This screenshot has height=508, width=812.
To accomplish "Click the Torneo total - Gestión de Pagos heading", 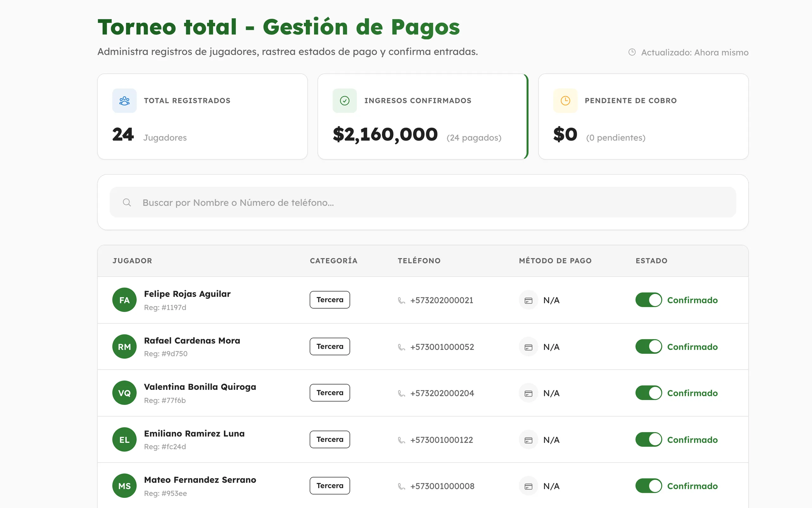I will (x=278, y=27).
